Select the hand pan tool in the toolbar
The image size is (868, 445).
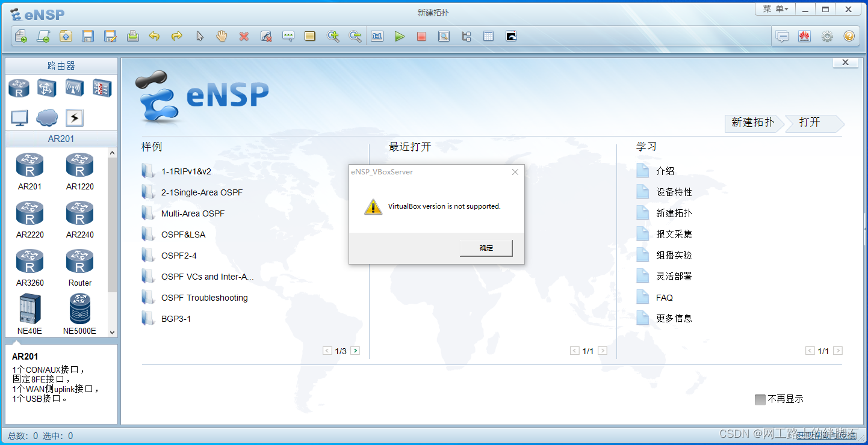[x=222, y=37]
